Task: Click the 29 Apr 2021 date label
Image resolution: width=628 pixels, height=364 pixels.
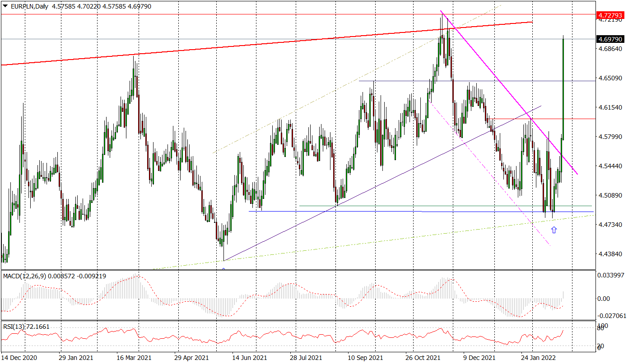Action: tap(193, 358)
